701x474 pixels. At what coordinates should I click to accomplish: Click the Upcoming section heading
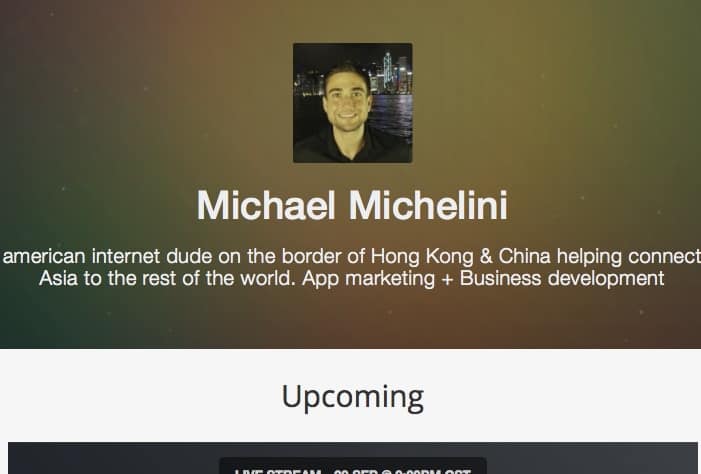point(353,396)
